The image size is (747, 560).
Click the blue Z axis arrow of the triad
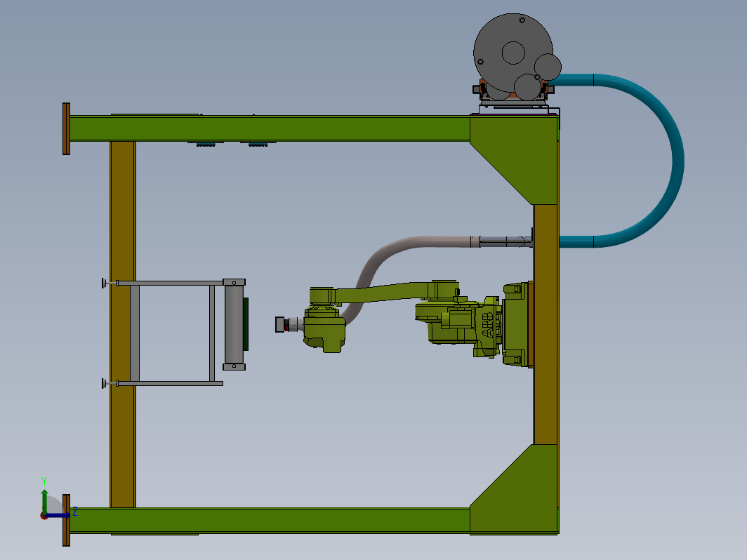click(x=57, y=515)
